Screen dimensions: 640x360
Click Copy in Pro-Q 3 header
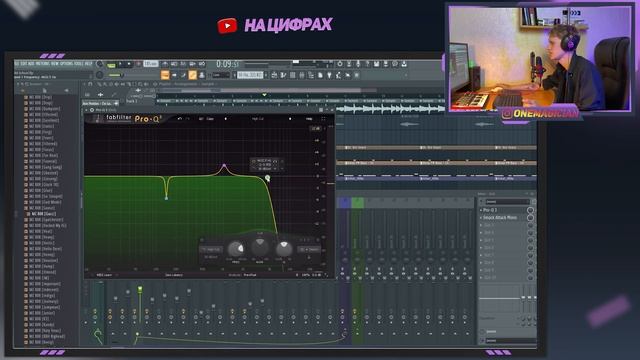[210, 119]
